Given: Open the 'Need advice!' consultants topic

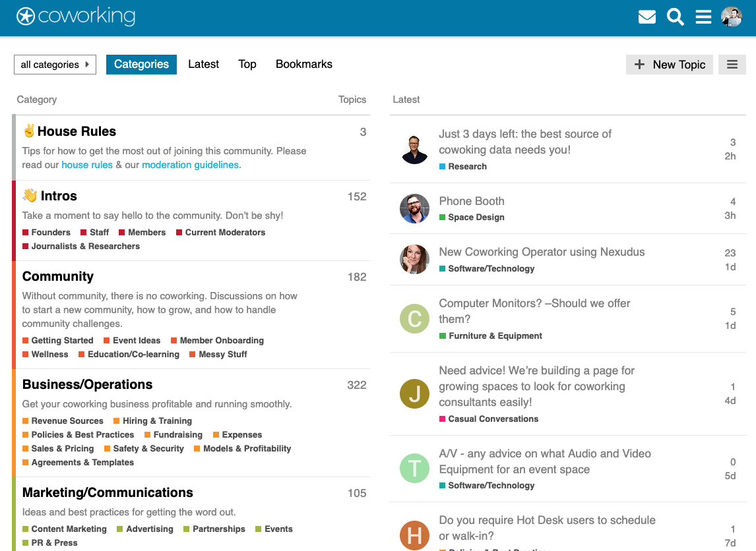Looking at the screenshot, I should pyautogui.click(x=536, y=386).
